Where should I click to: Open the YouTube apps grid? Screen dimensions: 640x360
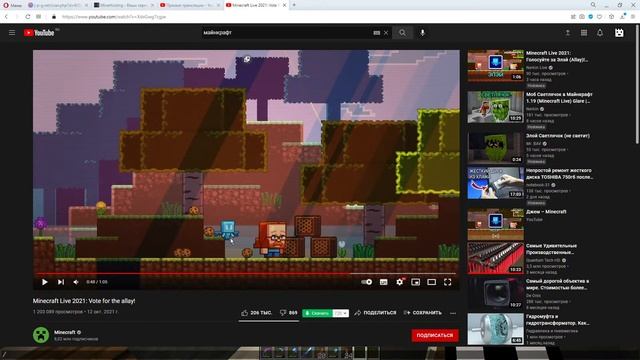[584, 33]
